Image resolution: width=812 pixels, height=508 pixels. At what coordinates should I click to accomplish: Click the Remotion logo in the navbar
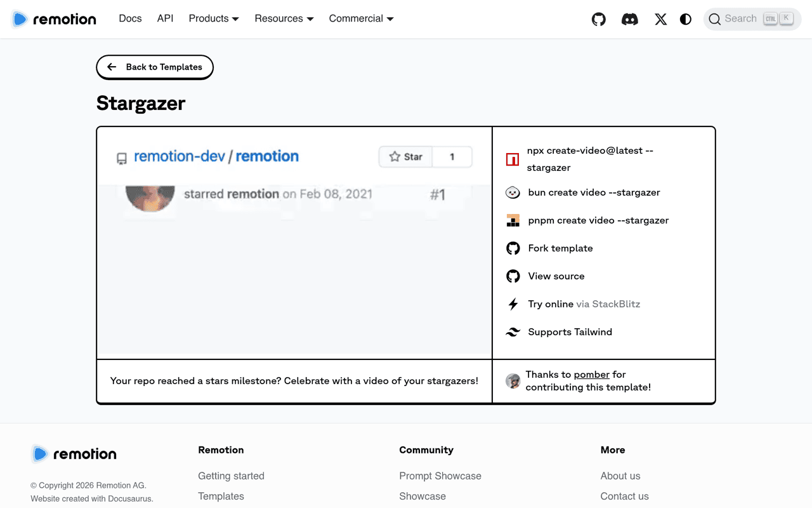pyautogui.click(x=54, y=19)
